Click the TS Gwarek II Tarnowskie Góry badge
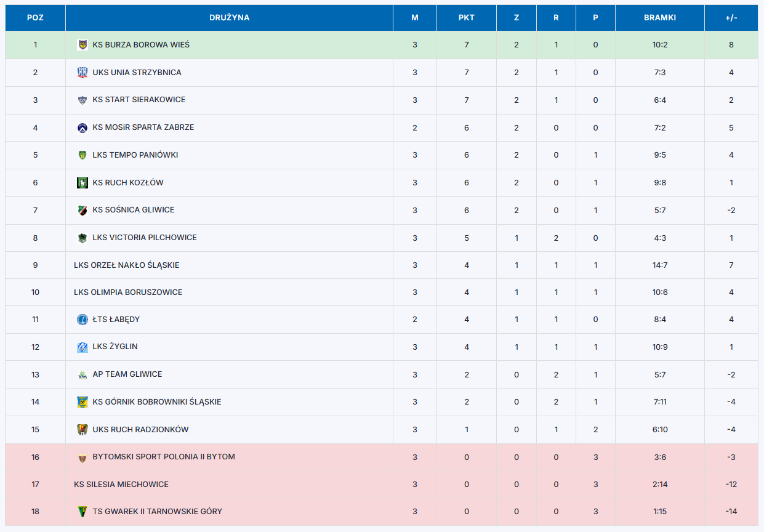 tap(82, 512)
